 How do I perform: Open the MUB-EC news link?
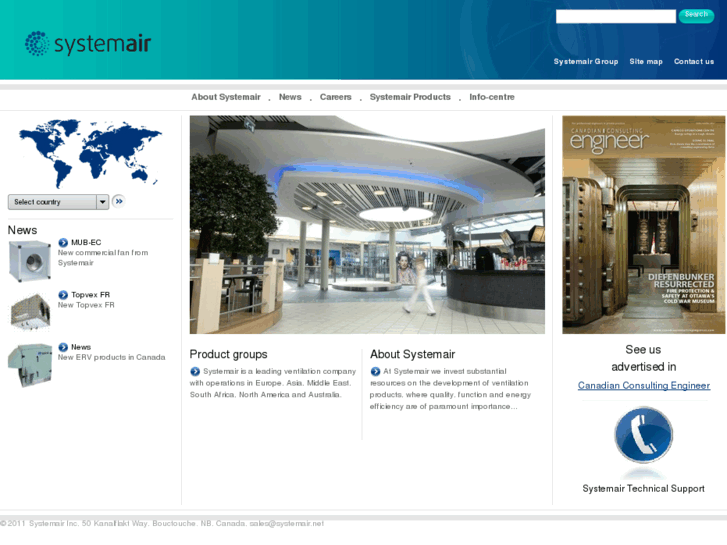[86, 243]
